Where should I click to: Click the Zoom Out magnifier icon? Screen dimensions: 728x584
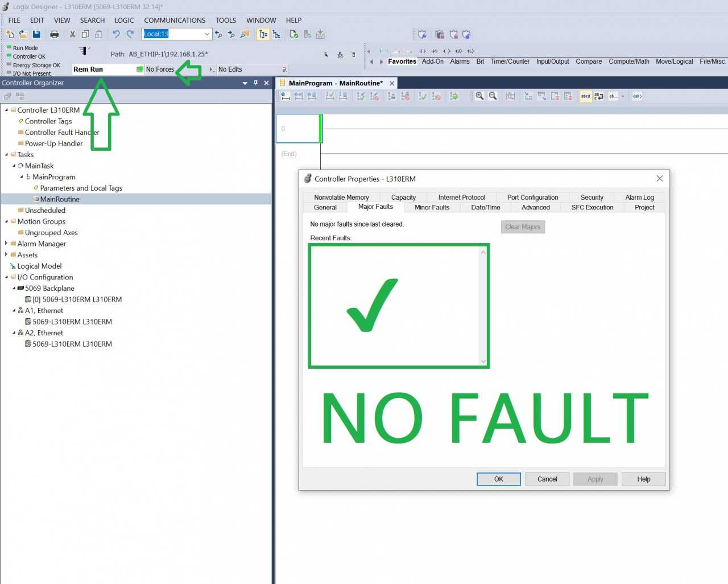pos(493,96)
